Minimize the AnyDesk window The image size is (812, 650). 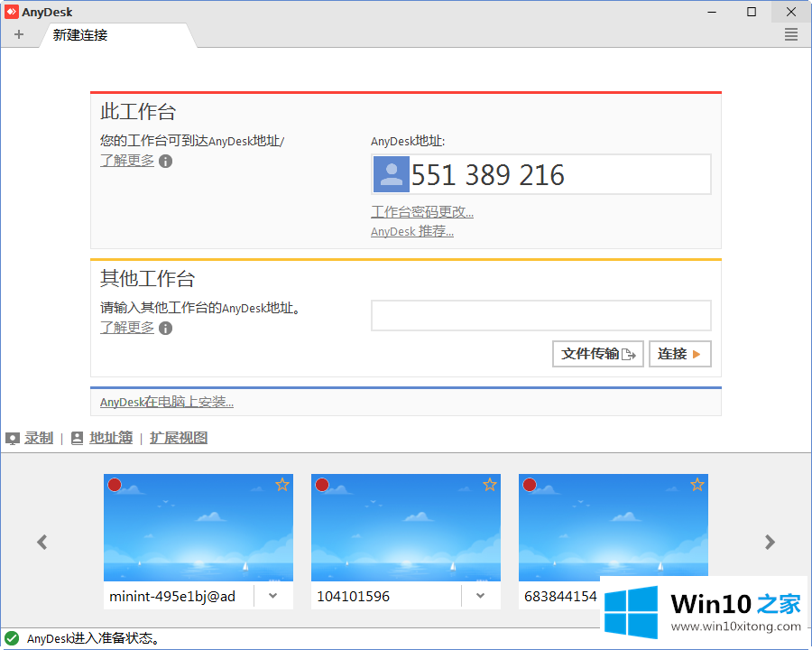(x=712, y=12)
